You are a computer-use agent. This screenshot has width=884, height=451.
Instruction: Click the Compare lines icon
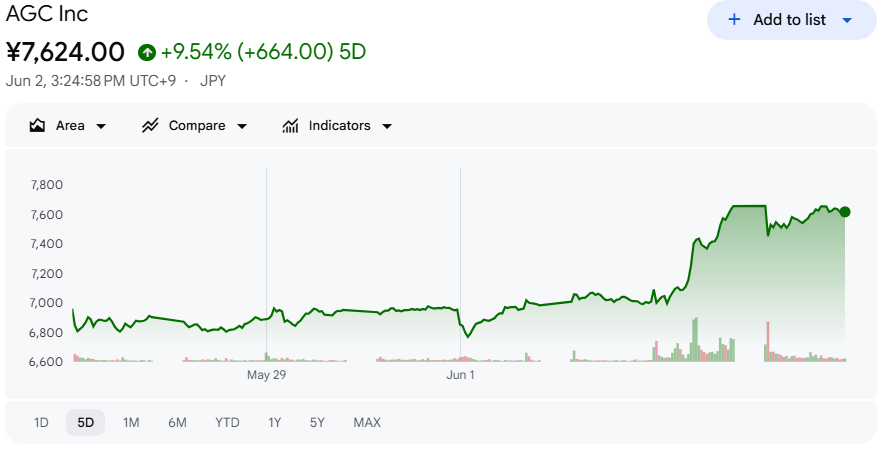[150, 125]
